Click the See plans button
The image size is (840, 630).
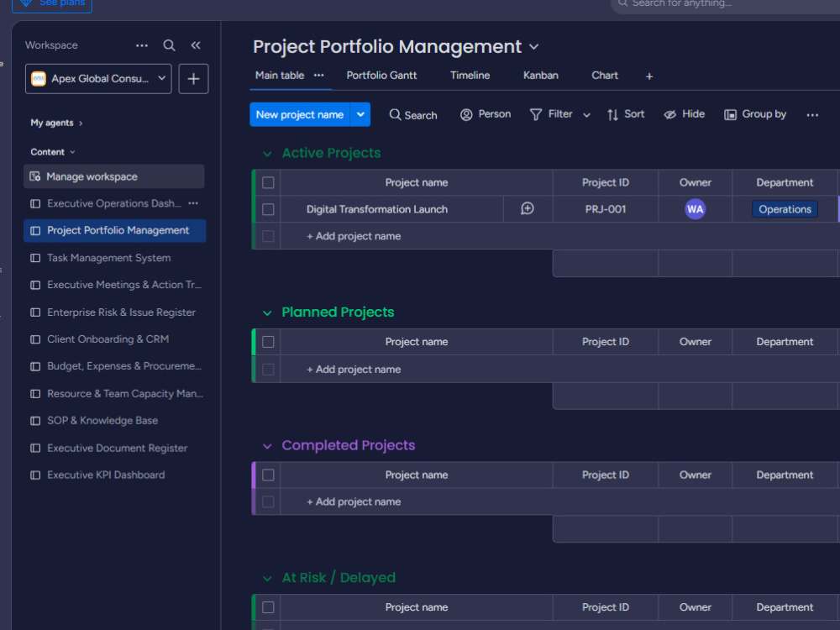(x=52, y=4)
